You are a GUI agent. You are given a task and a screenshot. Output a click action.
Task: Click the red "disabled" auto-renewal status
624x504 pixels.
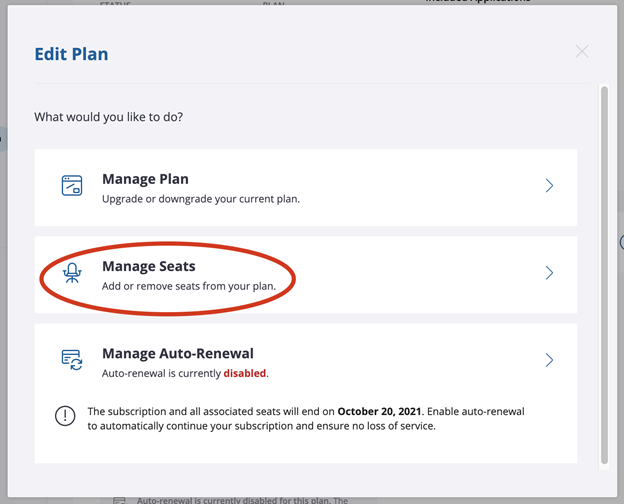tap(244, 373)
